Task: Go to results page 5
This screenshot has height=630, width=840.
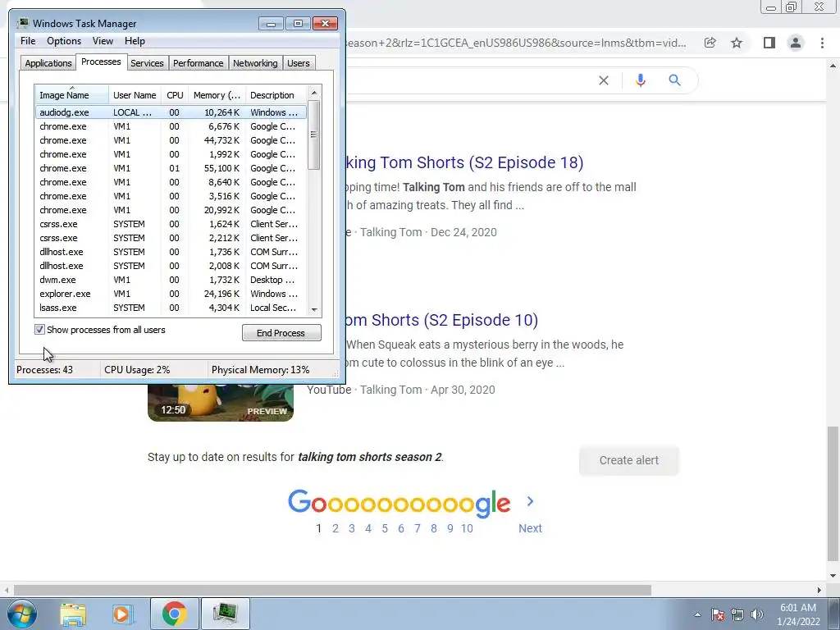Action: click(x=385, y=528)
